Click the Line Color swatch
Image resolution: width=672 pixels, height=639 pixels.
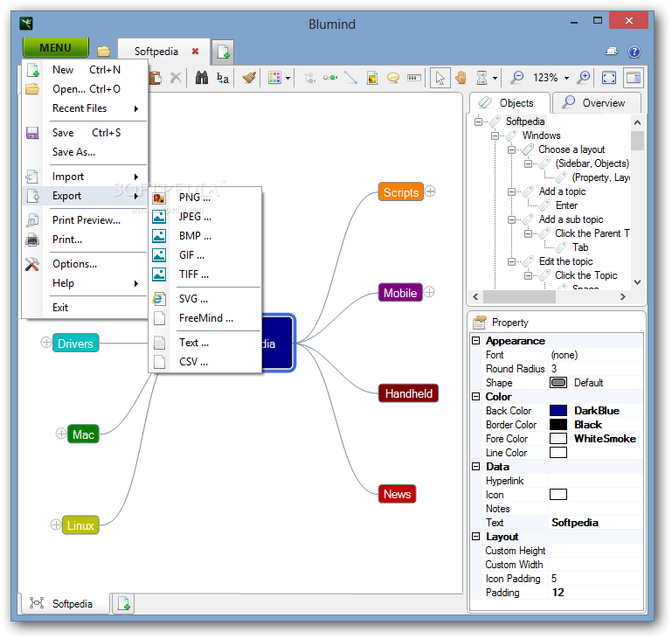(x=558, y=453)
